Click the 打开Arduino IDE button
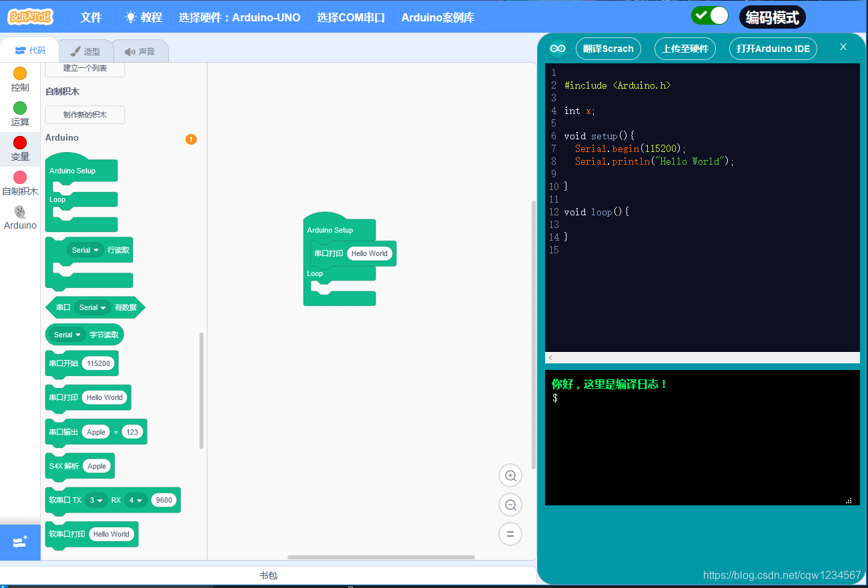This screenshot has width=868, height=588. [773, 49]
